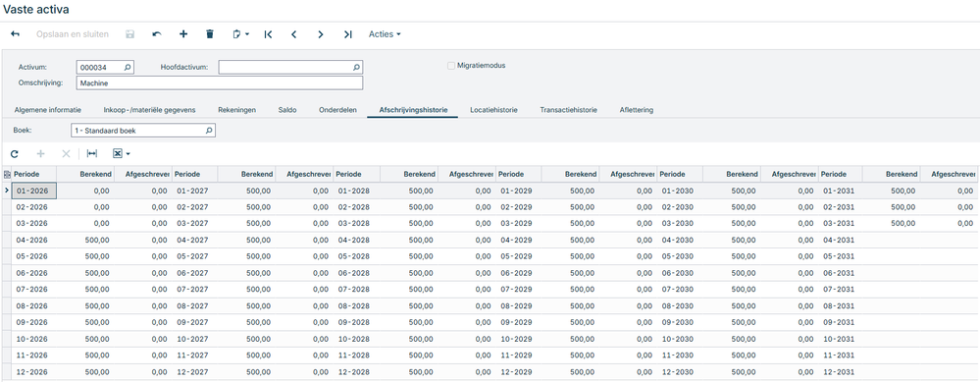Image resolution: width=980 pixels, height=382 pixels.
Task: Go to next record arrow
Action: pyautogui.click(x=321, y=34)
